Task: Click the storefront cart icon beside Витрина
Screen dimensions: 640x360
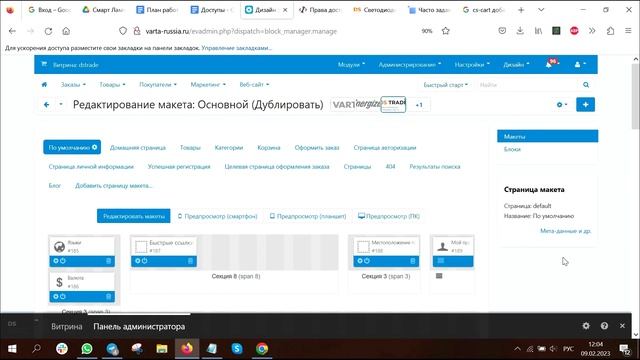Action: click(44, 64)
